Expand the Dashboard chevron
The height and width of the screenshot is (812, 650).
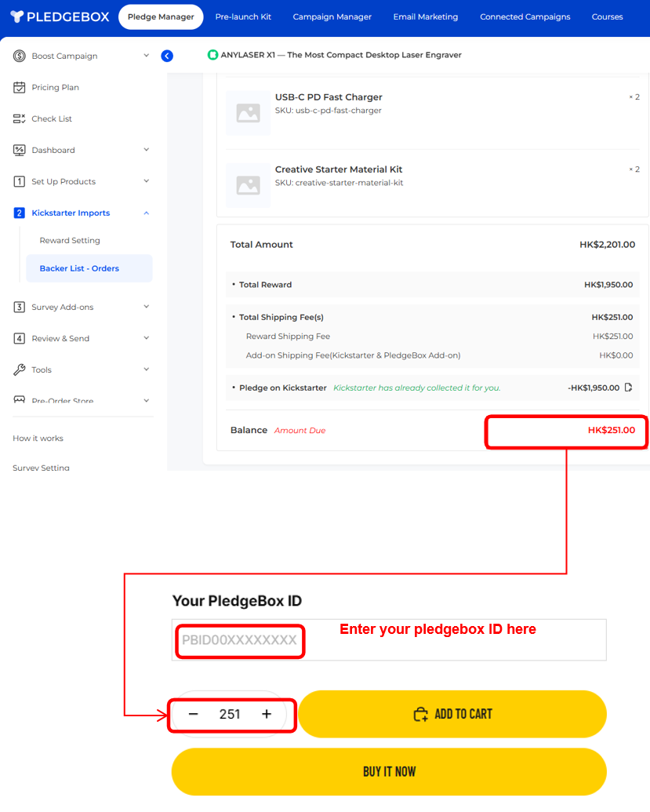(147, 150)
